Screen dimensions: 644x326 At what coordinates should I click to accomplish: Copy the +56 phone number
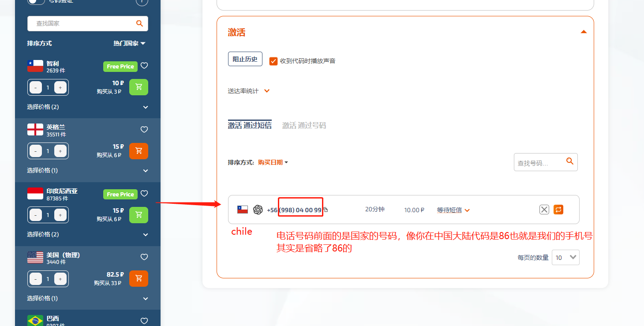pos(326,210)
